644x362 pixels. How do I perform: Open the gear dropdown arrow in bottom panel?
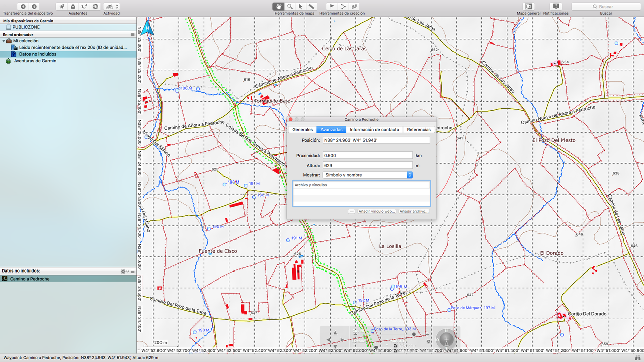(127, 271)
